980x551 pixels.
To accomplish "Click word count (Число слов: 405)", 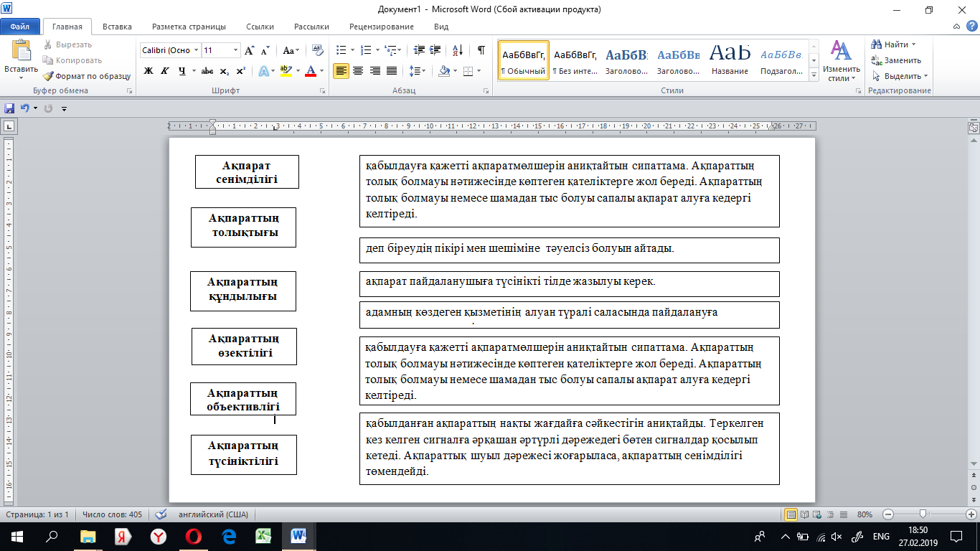I will tap(112, 514).
